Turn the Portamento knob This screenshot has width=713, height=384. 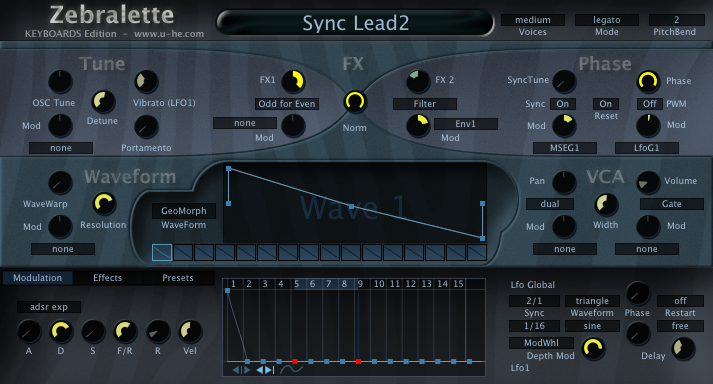tap(146, 127)
